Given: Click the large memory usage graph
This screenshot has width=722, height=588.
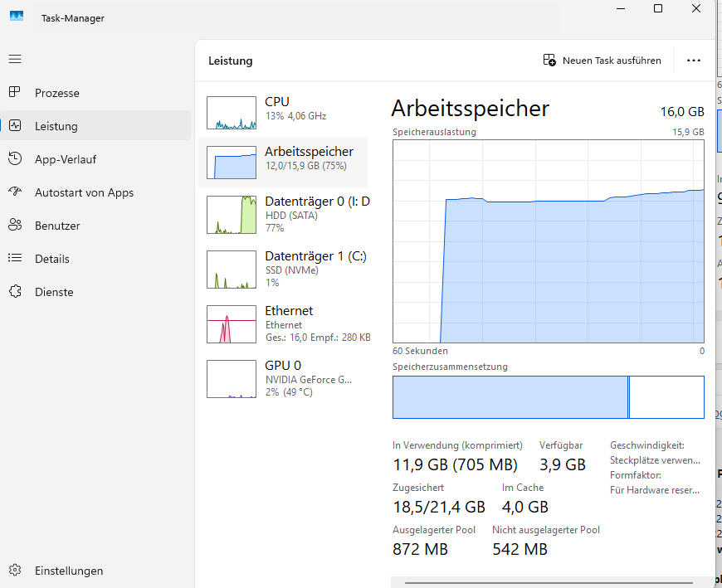Looking at the screenshot, I should [x=549, y=241].
